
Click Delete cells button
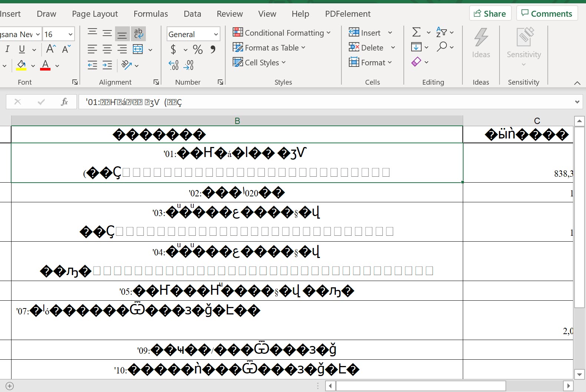click(366, 48)
